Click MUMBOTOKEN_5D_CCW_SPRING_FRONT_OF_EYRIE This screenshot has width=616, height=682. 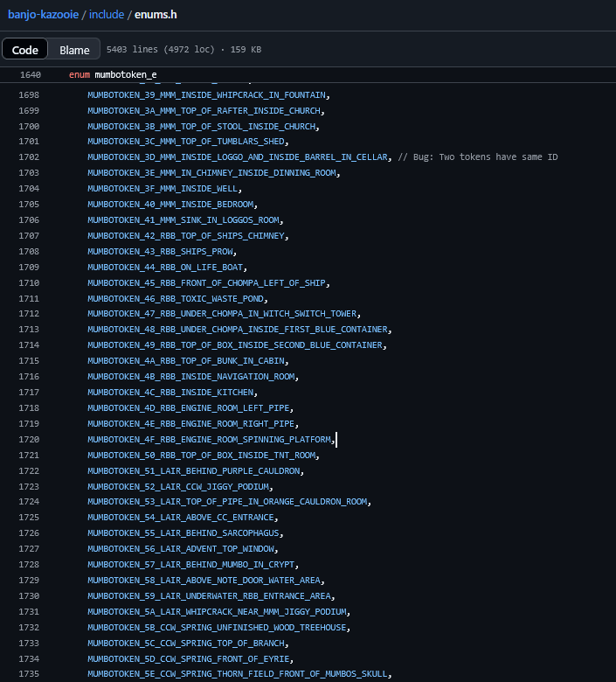tap(189, 659)
